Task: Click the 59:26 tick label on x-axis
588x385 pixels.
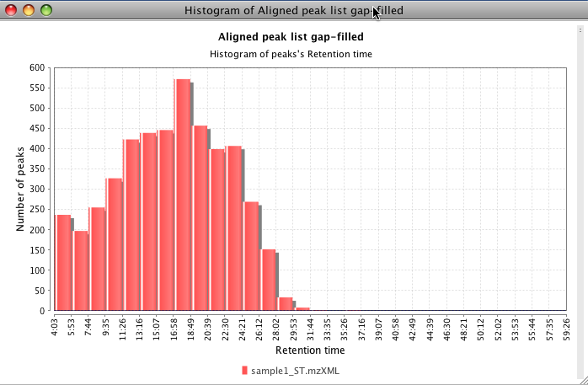Action: (566, 329)
